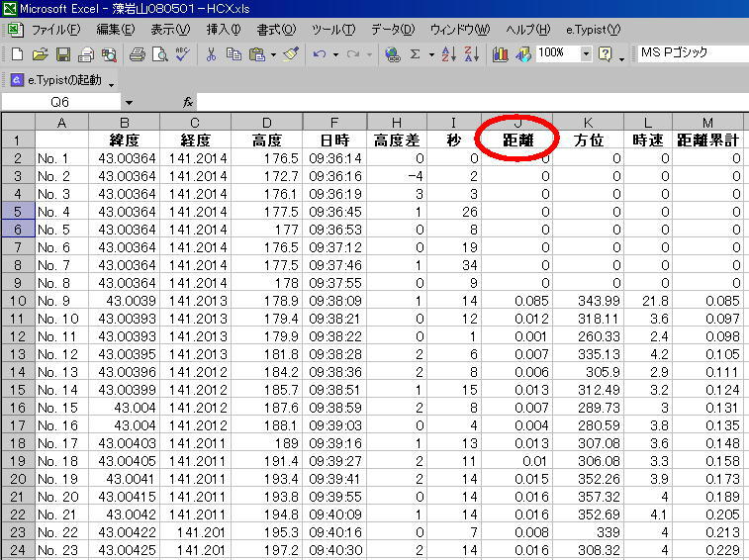Screen dimensions: 749x560
Task: Click the Open folder icon
Action: [x=40, y=53]
